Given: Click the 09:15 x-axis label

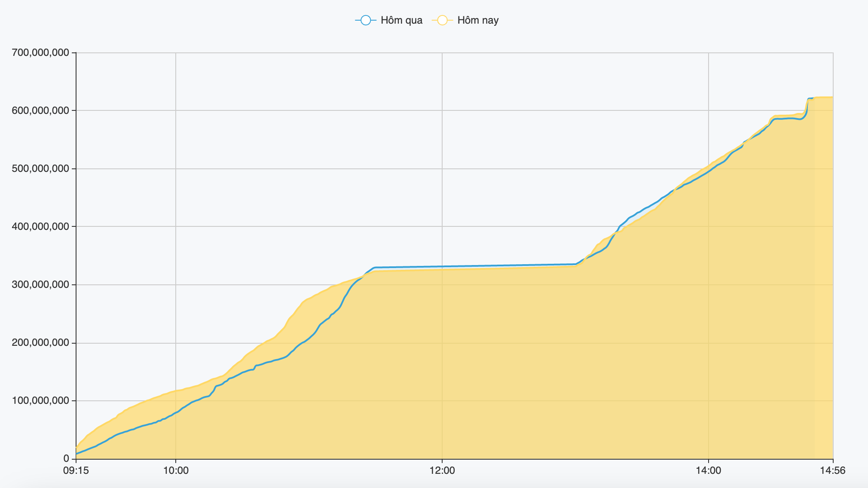Looking at the screenshot, I should 76,470.
